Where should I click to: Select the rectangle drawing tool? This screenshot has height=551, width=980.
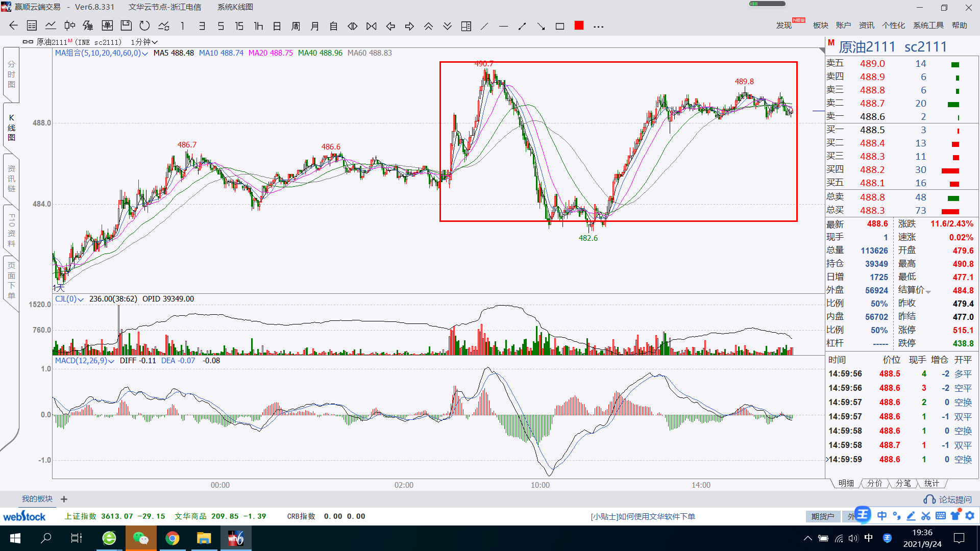[560, 26]
